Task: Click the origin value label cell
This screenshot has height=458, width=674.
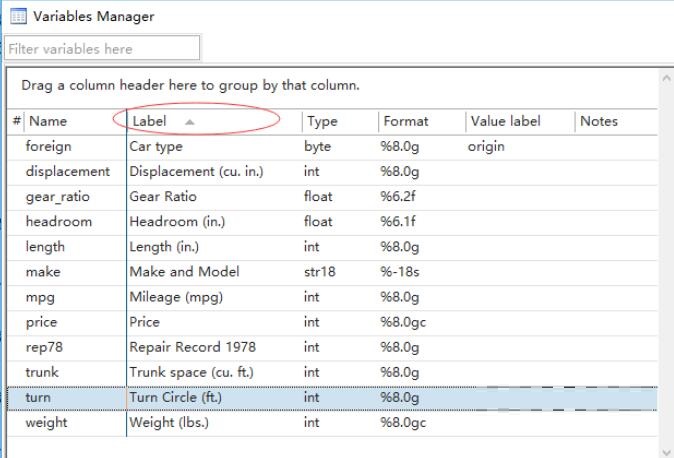Action: pos(486,146)
